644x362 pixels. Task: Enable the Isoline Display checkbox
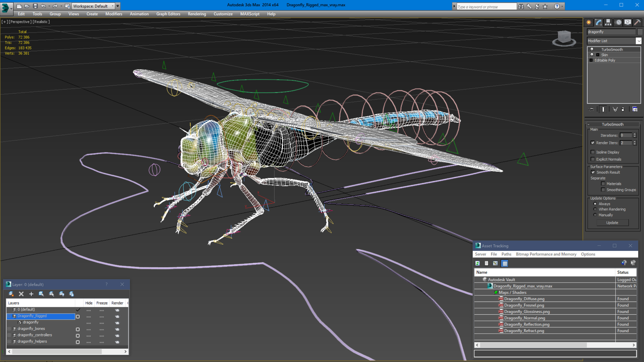[x=593, y=152]
